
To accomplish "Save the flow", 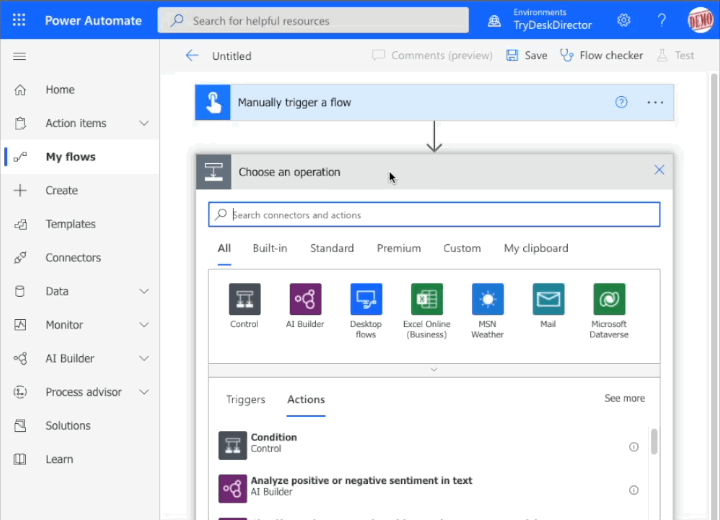I will (527, 56).
